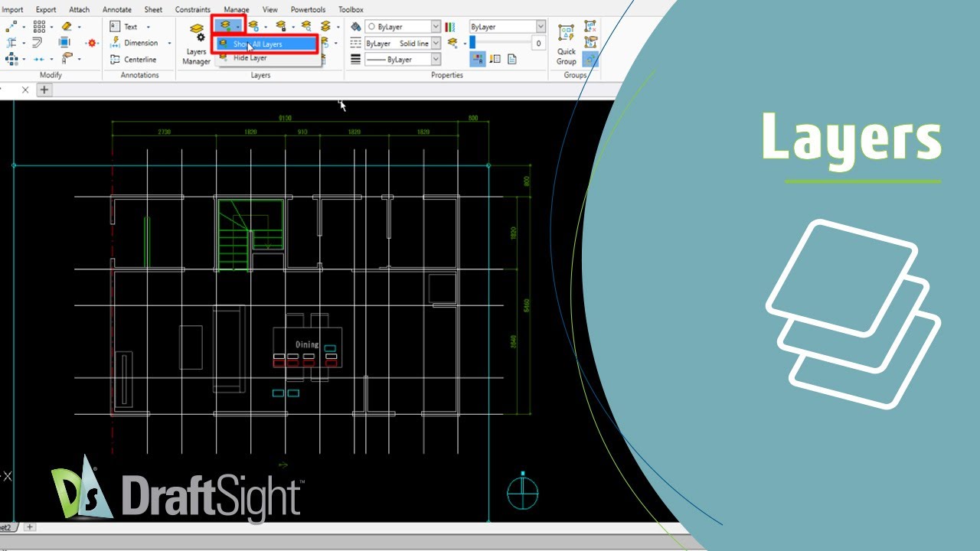Open the Annotate ribbon tab
This screenshot has width=980, height=551.
point(117,10)
